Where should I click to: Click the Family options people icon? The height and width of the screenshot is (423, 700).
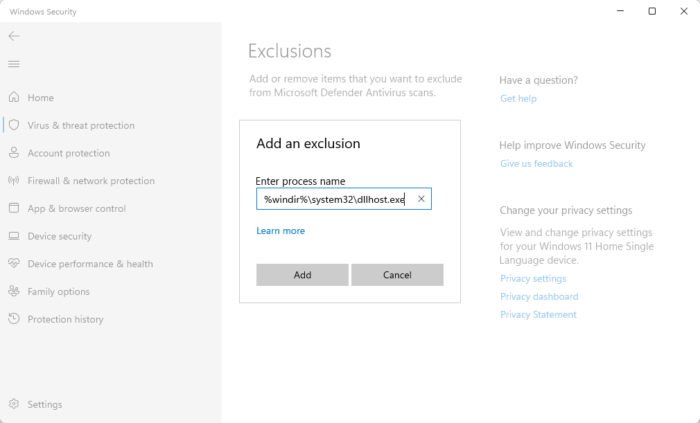pyautogui.click(x=14, y=291)
